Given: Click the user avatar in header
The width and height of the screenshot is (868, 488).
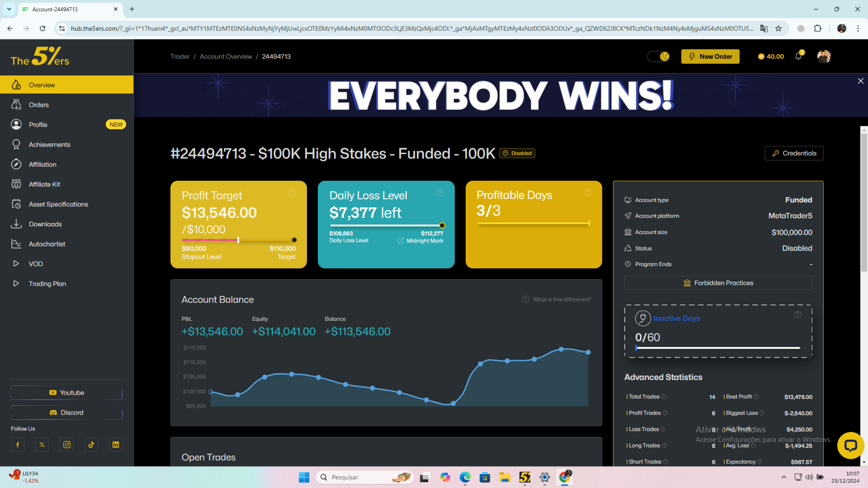Looking at the screenshot, I should pyautogui.click(x=824, y=56).
